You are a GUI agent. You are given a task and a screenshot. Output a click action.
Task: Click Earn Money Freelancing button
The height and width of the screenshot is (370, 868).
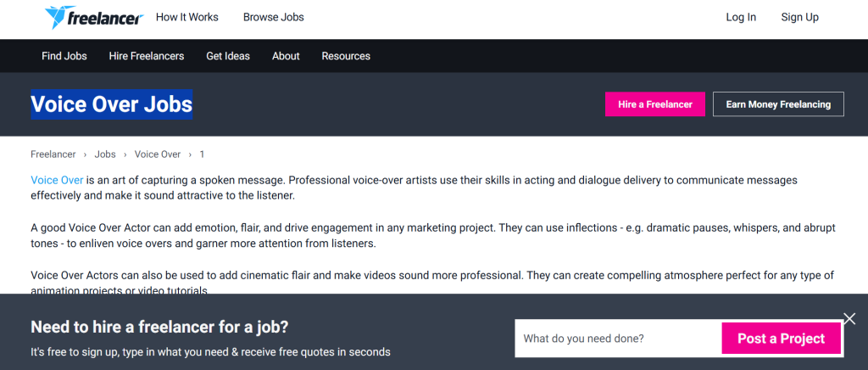tap(778, 104)
